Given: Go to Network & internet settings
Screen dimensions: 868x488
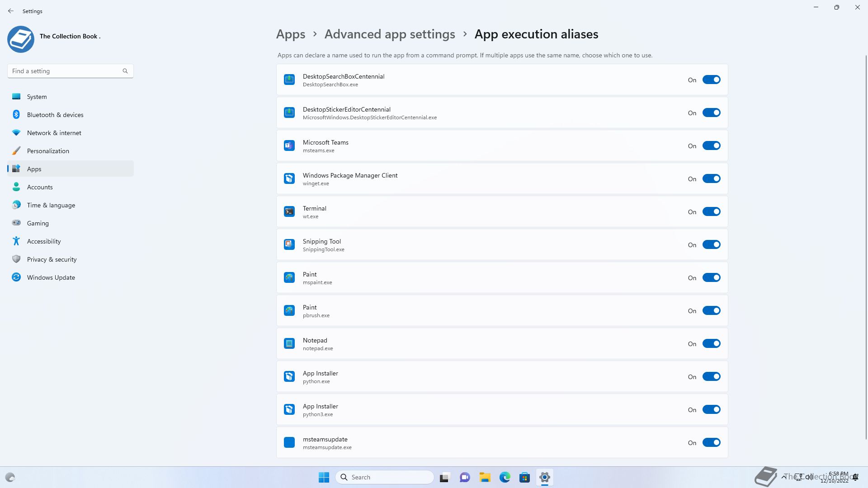Looking at the screenshot, I should coord(71,133).
